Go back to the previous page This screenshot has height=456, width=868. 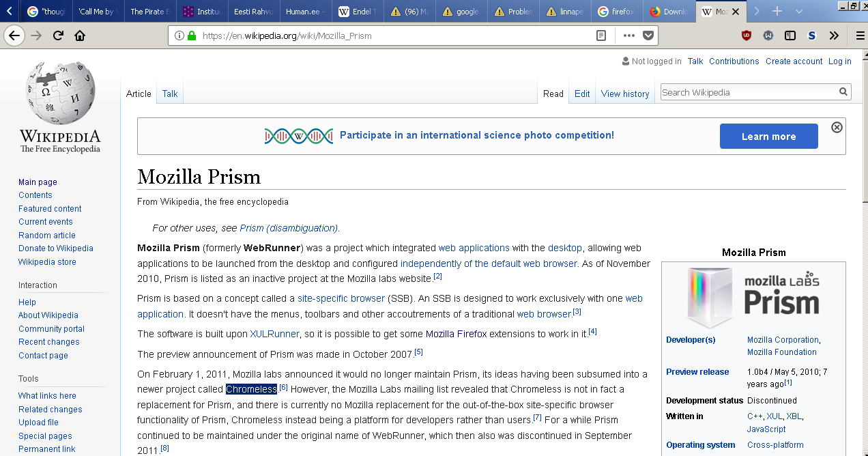(14, 35)
